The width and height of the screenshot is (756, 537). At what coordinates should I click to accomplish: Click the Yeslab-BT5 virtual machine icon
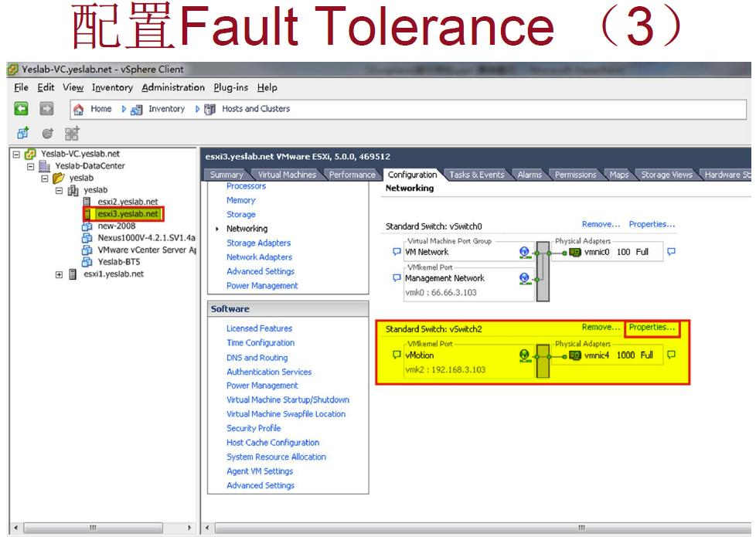point(87,262)
